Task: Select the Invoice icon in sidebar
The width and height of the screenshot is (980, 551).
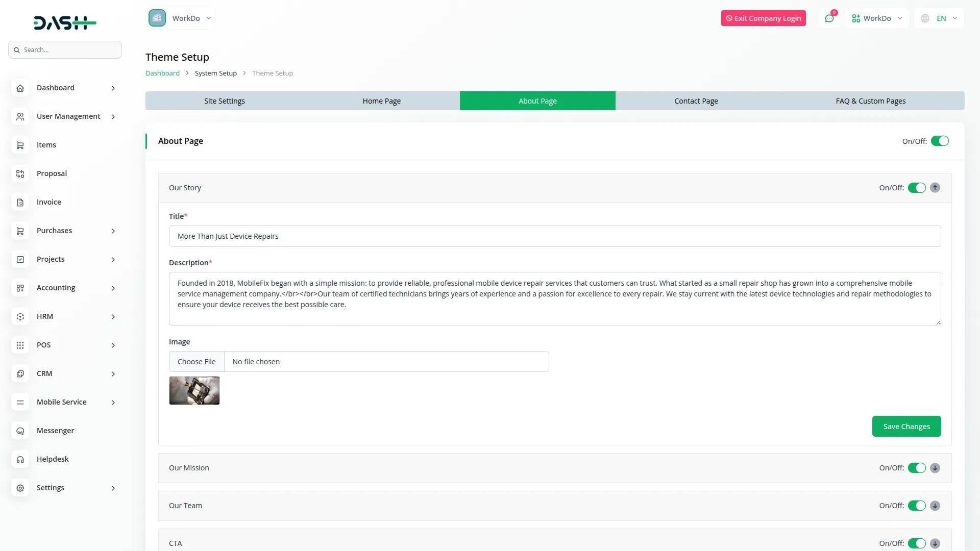Action: point(20,202)
